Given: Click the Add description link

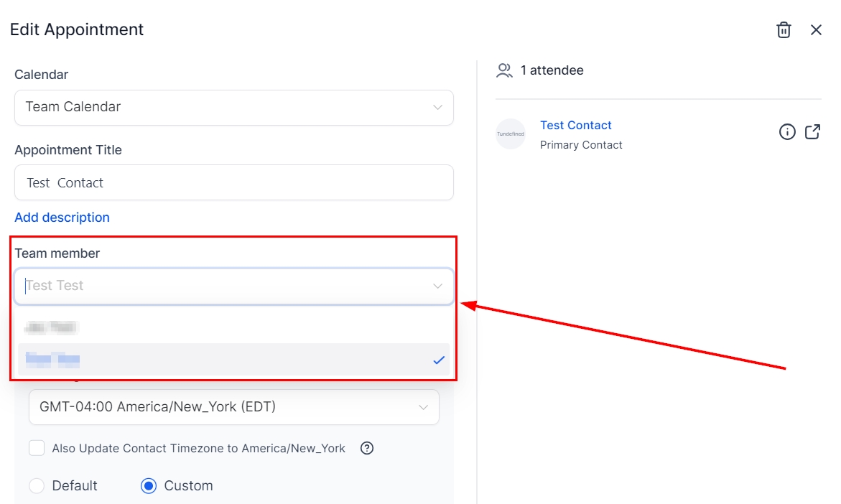Looking at the screenshot, I should [62, 218].
